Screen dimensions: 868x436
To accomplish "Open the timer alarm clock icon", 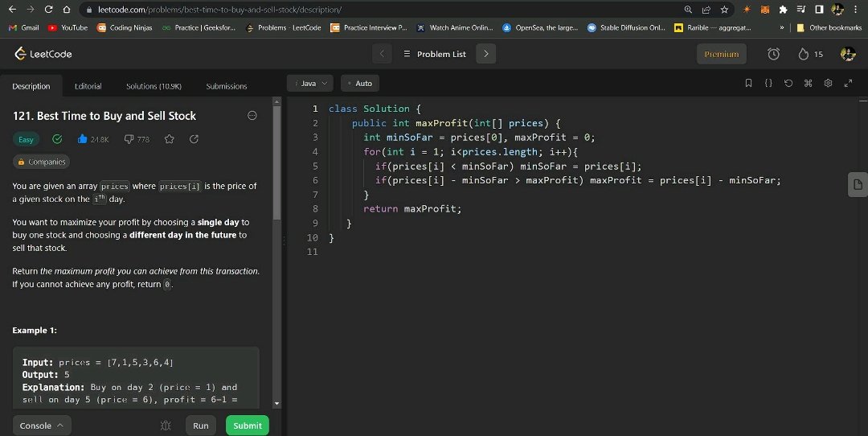I will point(773,54).
